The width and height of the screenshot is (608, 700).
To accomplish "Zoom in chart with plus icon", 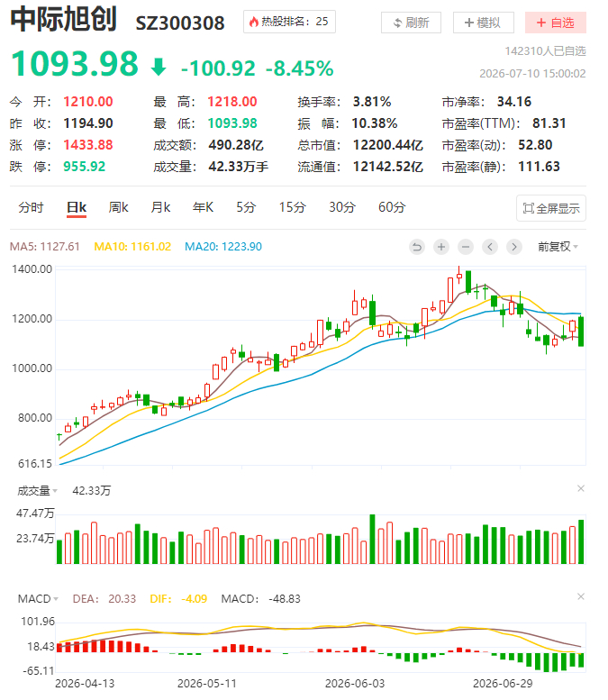I will [x=441, y=247].
